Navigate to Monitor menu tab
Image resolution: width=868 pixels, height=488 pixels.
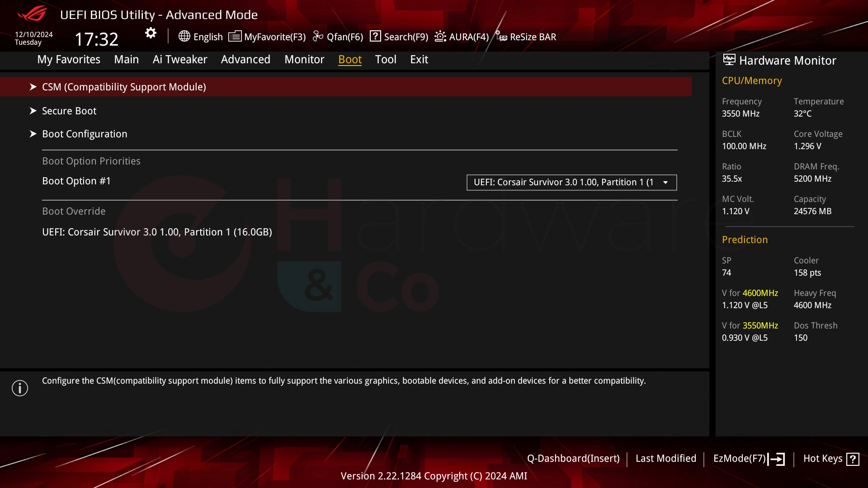pyautogui.click(x=304, y=59)
